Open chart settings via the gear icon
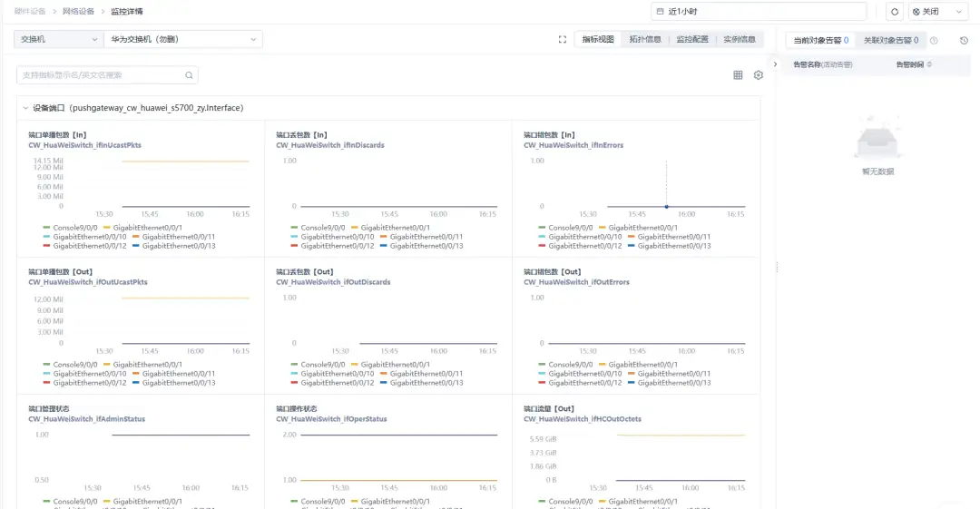 [x=758, y=75]
